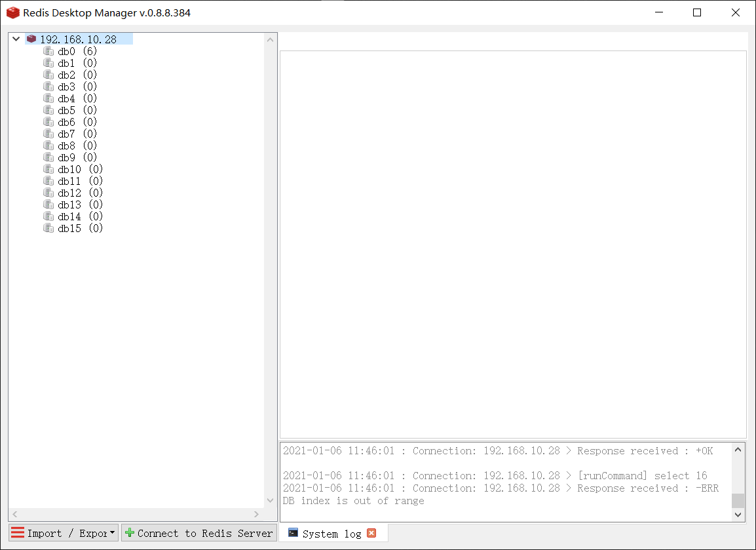Viewport: 756px width, 550px height.
Task: Click the database icon next to db14
Action: 48,216
